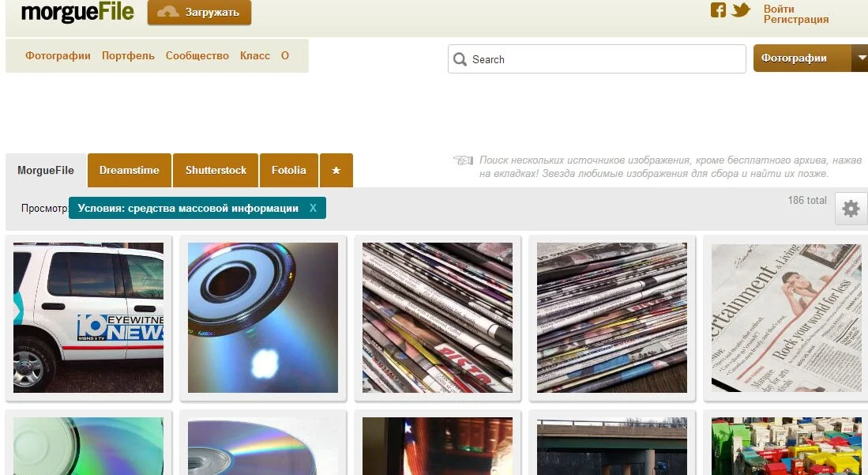Click the 186 total count text
The image size is (868, 475).
pos(807,200)
